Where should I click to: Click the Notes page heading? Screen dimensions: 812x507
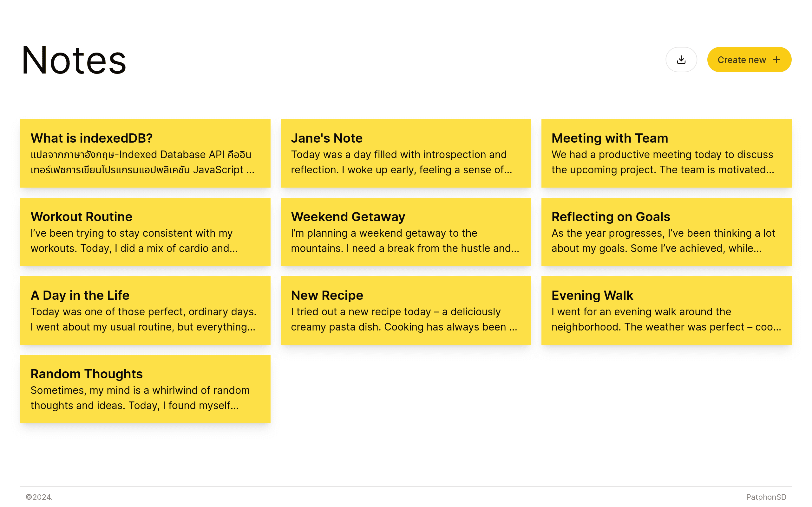point(74,60)
